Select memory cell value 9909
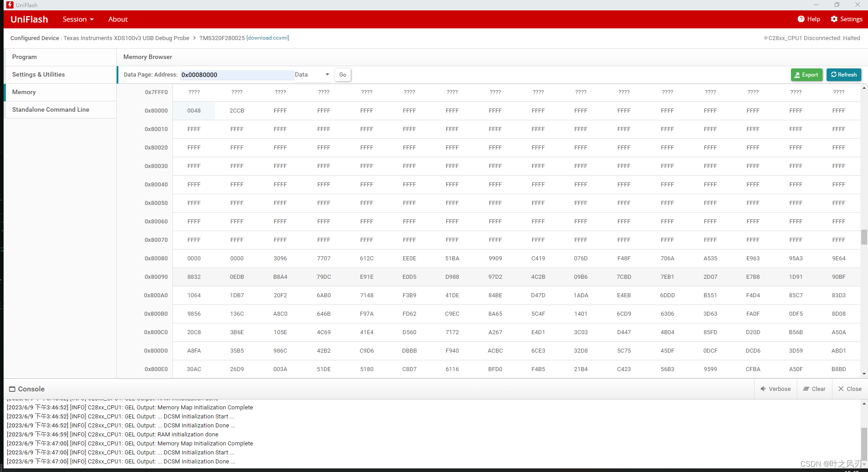 pos(495,259)
